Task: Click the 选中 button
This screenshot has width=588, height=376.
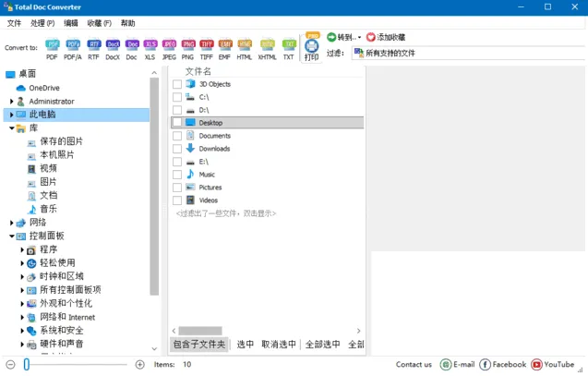Action: pyautogui.click(x=246, y=344)
